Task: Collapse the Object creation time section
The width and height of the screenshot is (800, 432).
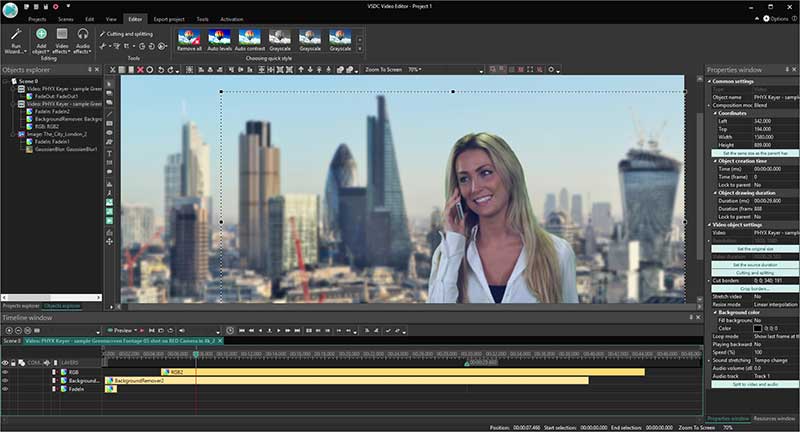Action: [x=715, y=161]
